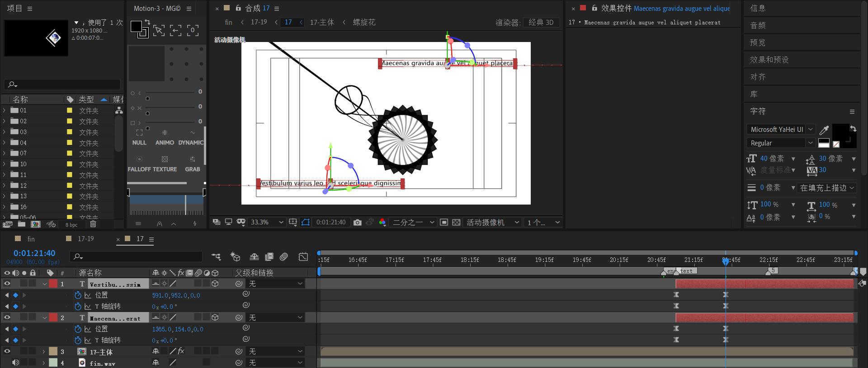Click the timeline layer search field

tap(136, 256)
